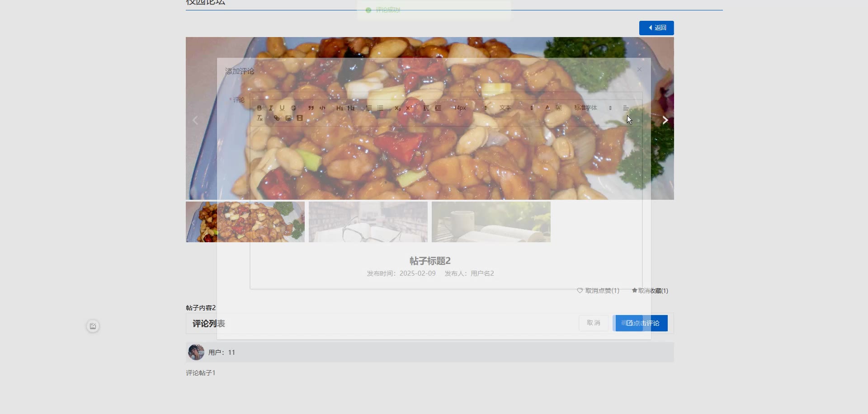
Task: Open the text color picker
Action: pyautogui.click(x=547, y=108)
